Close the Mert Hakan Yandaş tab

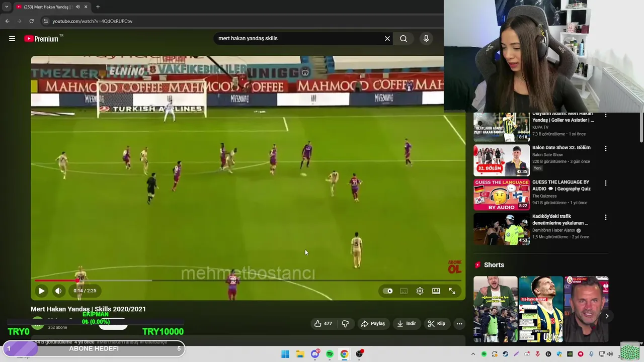(x=86, y=7)
